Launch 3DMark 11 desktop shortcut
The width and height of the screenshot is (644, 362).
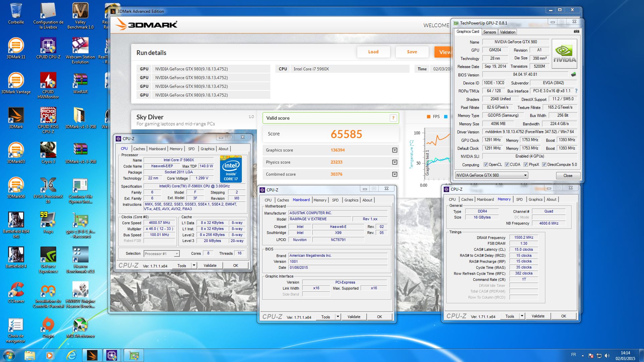(16, 48)
